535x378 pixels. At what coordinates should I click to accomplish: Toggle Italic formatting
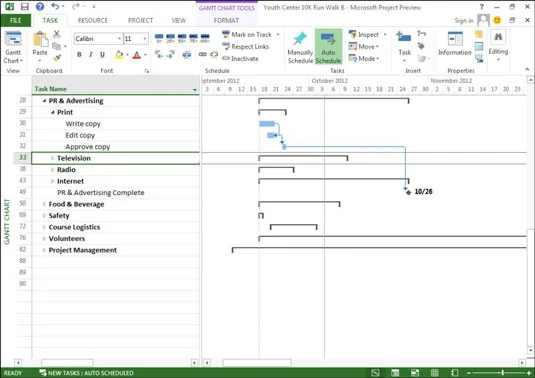90,54
